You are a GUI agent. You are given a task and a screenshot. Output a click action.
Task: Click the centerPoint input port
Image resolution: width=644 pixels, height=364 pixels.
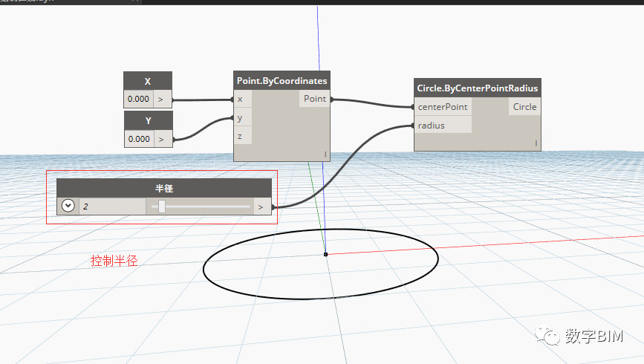(x=443, y=107)
